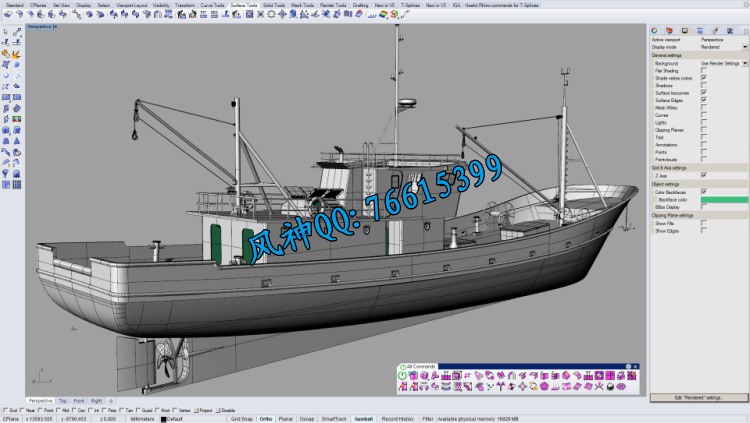
Task: Open the Background Use Render Settings dropdown
Action: (745, 63)
